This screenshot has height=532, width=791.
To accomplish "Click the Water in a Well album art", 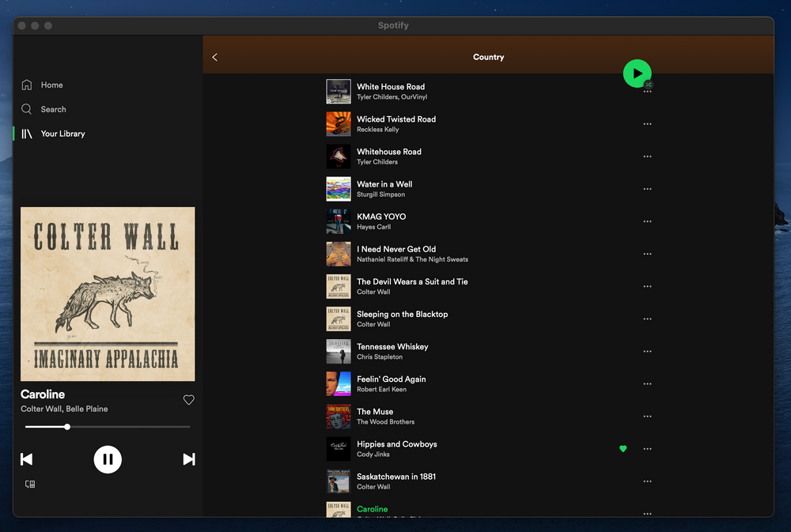I will 339,189.
